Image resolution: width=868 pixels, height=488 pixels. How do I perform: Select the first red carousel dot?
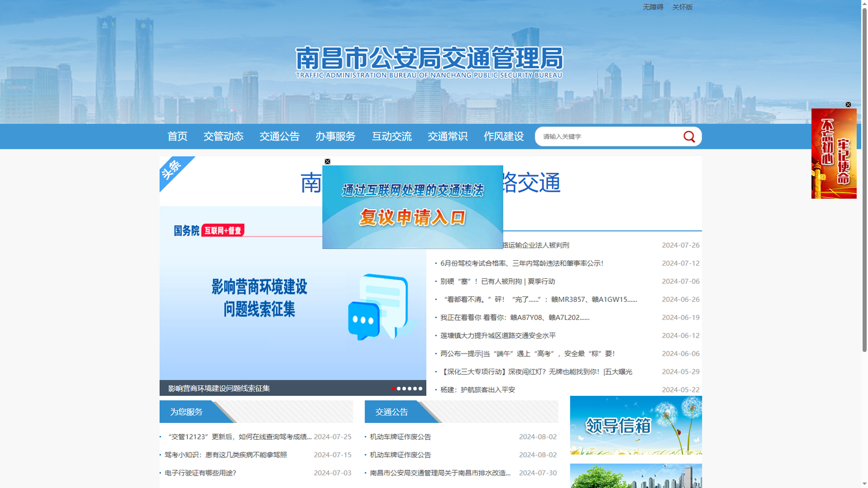[x=393, y=389]
